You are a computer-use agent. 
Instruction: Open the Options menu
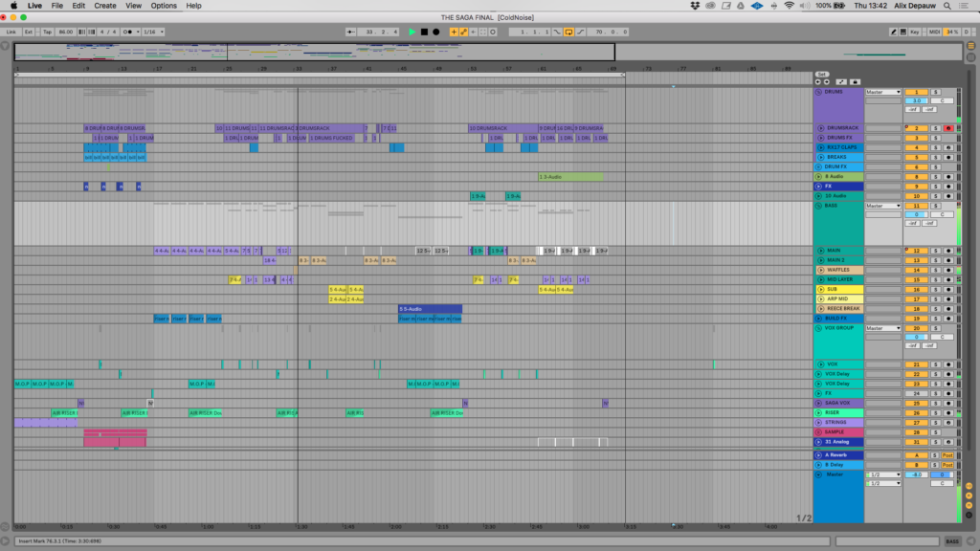click(x=164, y=6)
